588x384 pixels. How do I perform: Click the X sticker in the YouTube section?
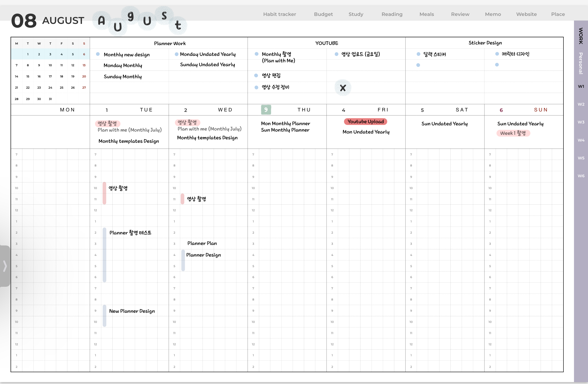coord(343,88)
